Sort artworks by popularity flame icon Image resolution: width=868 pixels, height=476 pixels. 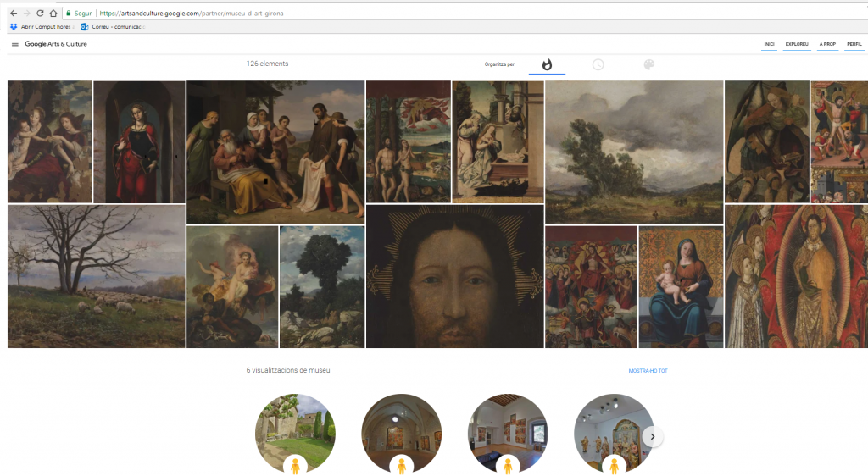tap(547, 65)
